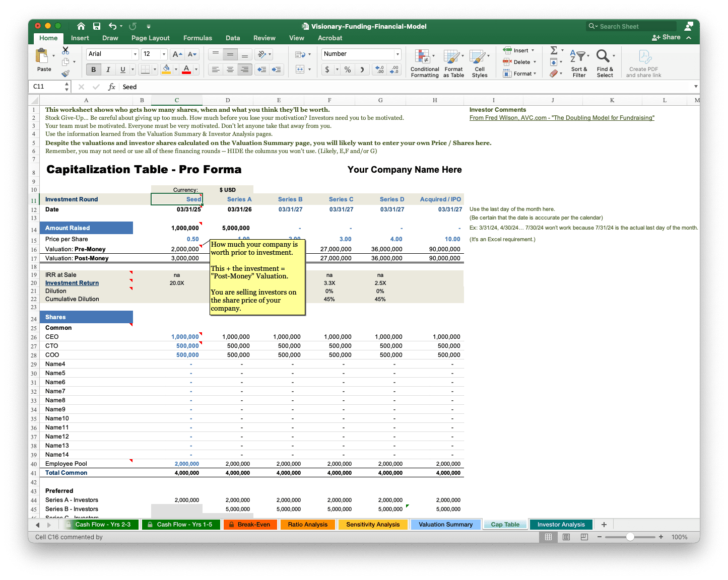Open the font size dropdown
Screen dimensions: 728x580
click(164, 54)
